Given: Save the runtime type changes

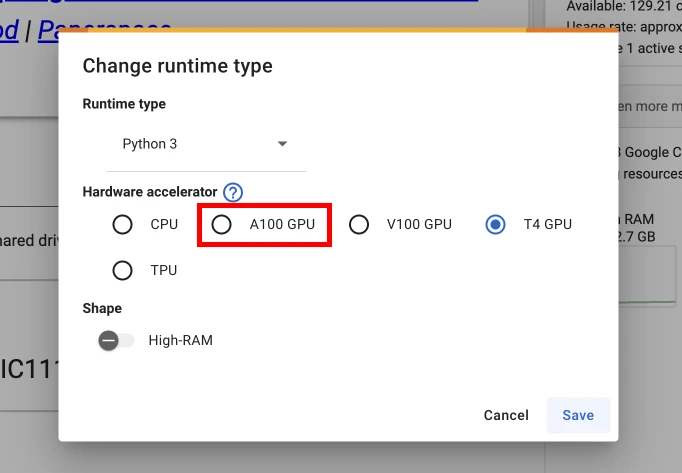Looking at the screenshot, I should [578, 415].
